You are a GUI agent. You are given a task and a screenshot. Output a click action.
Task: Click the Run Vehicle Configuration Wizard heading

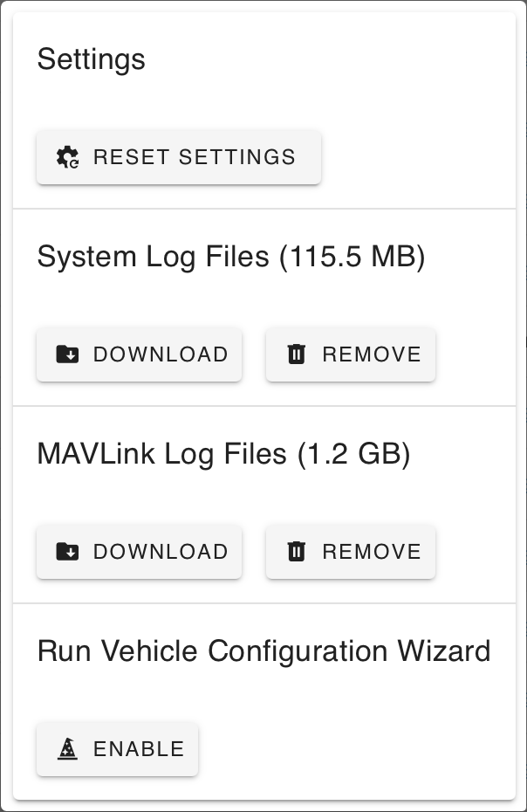tap(263, 652)
